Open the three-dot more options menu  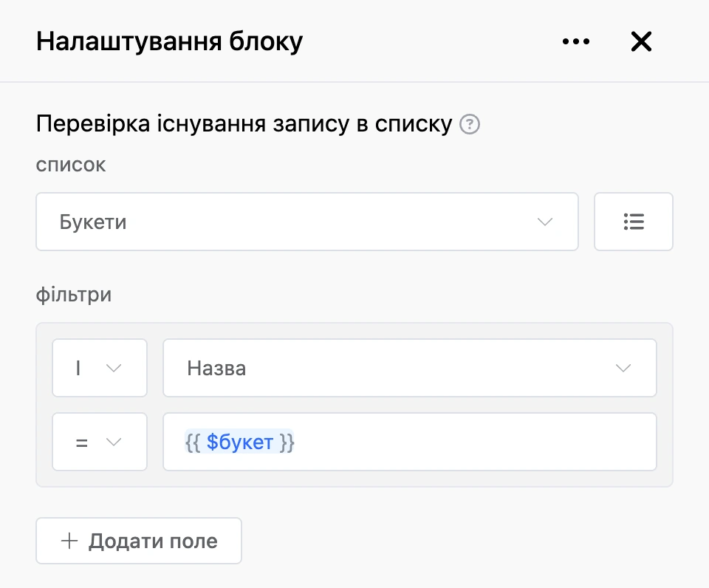click(x=575, y=41)
